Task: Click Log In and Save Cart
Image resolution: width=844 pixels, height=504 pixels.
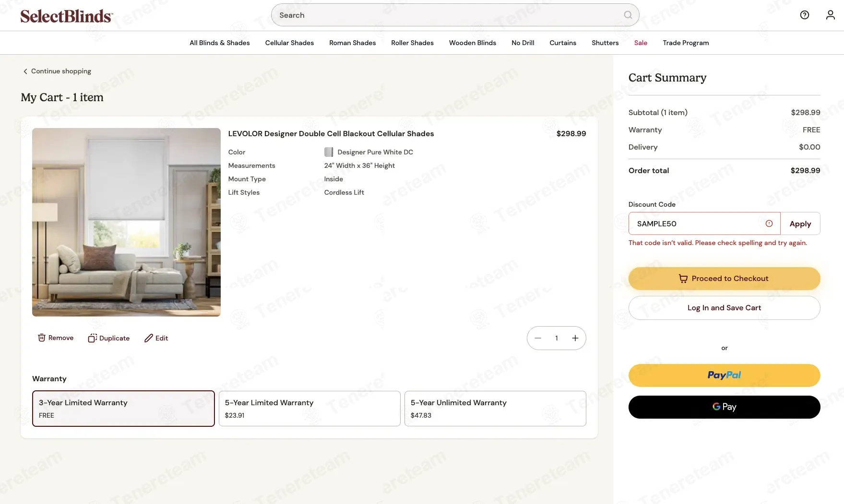Action: coord(724,308)
